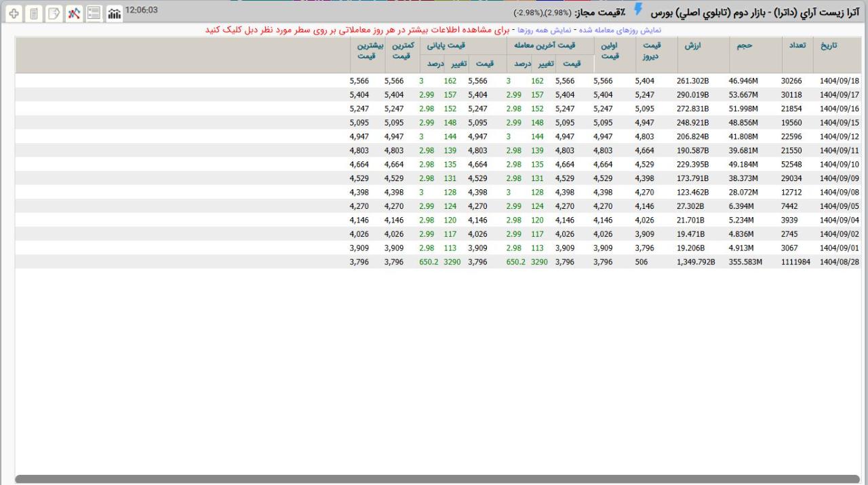Click the blue lightning bolt icon

638,9
